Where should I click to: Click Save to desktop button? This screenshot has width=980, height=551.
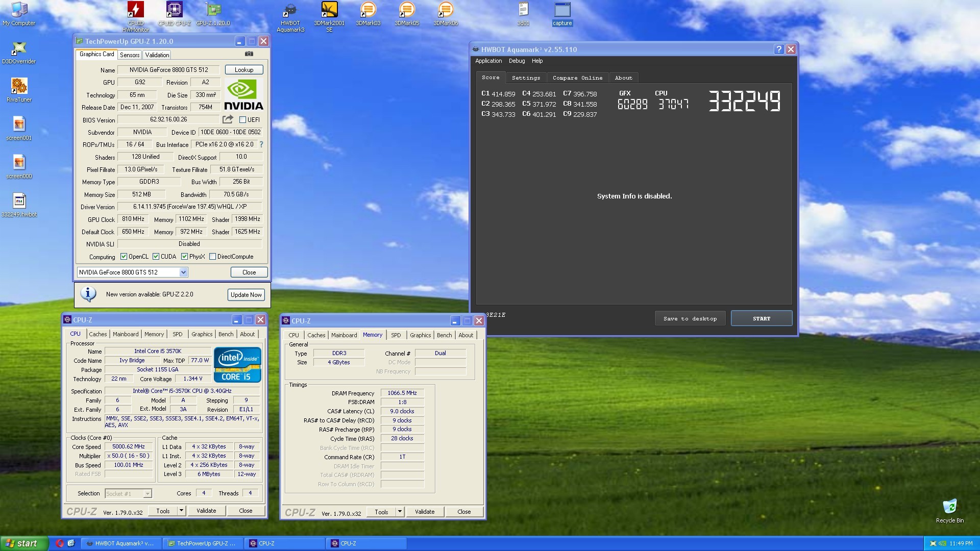690,318
